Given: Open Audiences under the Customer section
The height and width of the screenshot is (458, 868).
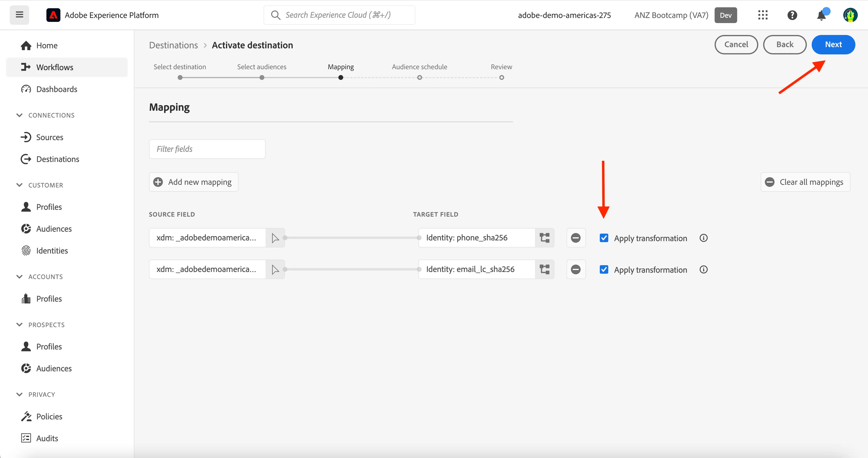Looking at the screenshot, I should [x=54, y=229].
